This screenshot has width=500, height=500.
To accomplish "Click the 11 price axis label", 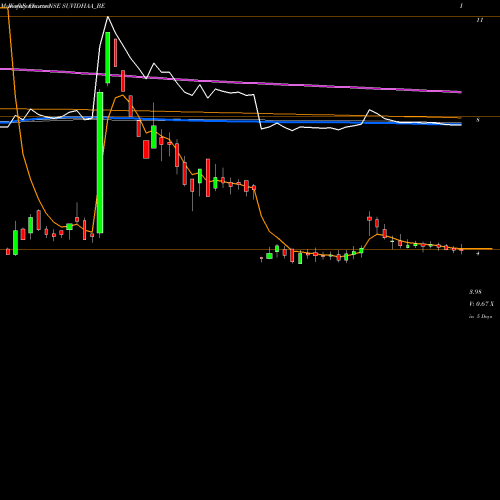I will pos(480,20).
